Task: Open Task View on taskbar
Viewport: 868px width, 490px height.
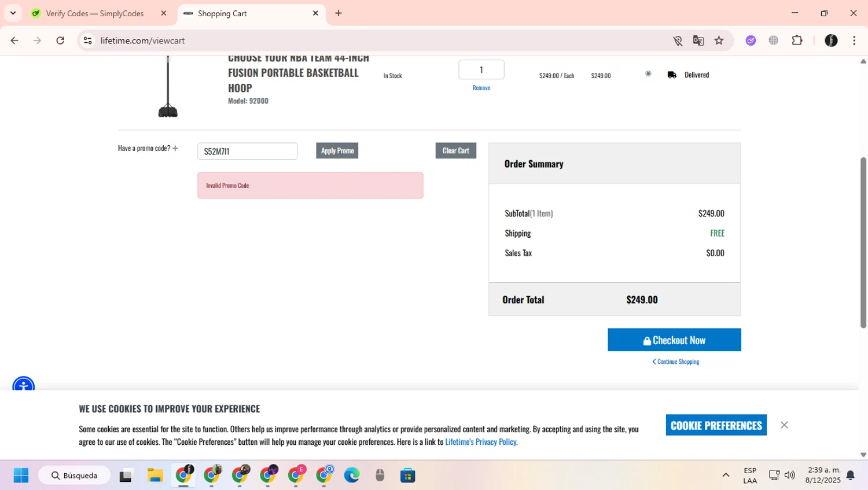Action: (x=126, y=476)
